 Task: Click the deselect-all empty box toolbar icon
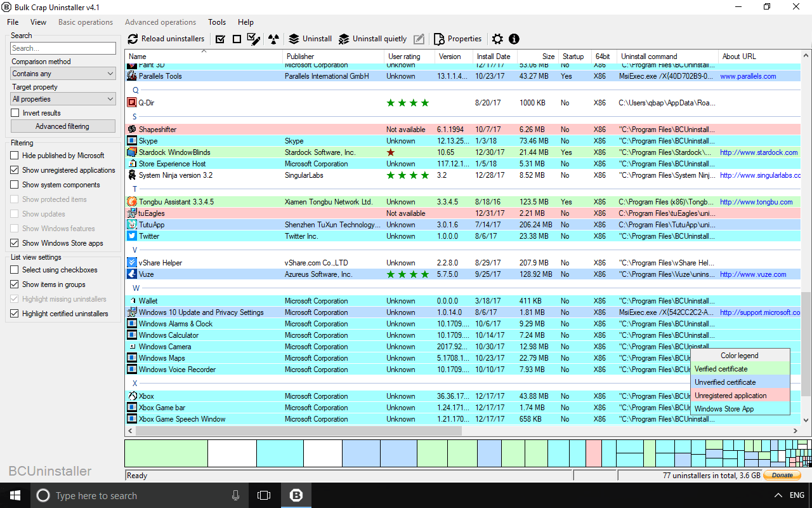[x=237, y=39]
